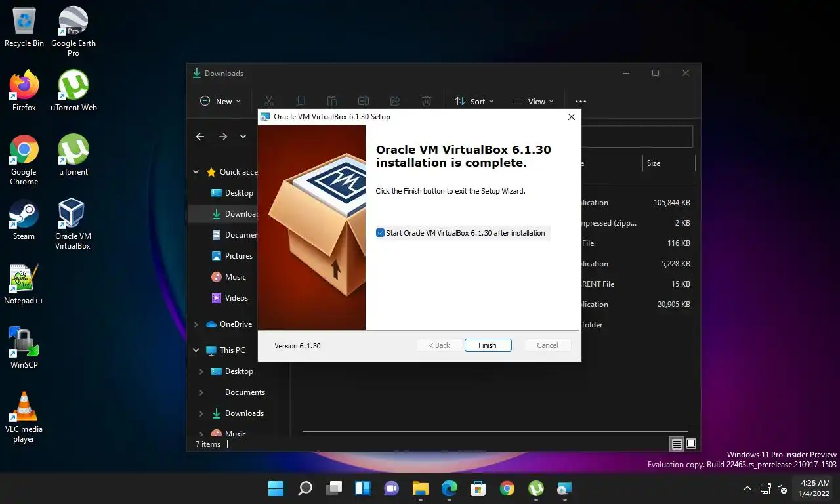Click the Paste icon in File Explorer toolbar
This screenshot has width=840, height=504.
[332, 102]
